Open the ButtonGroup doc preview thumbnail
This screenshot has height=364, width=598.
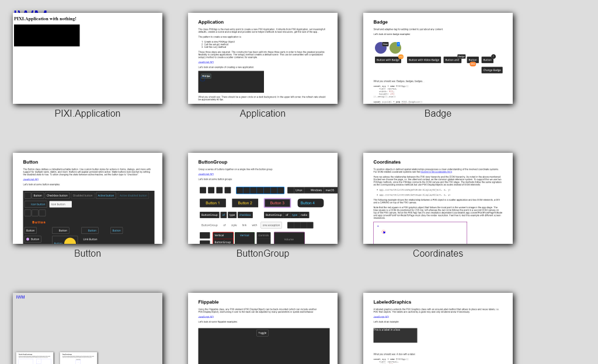click(x=262, y=198)
